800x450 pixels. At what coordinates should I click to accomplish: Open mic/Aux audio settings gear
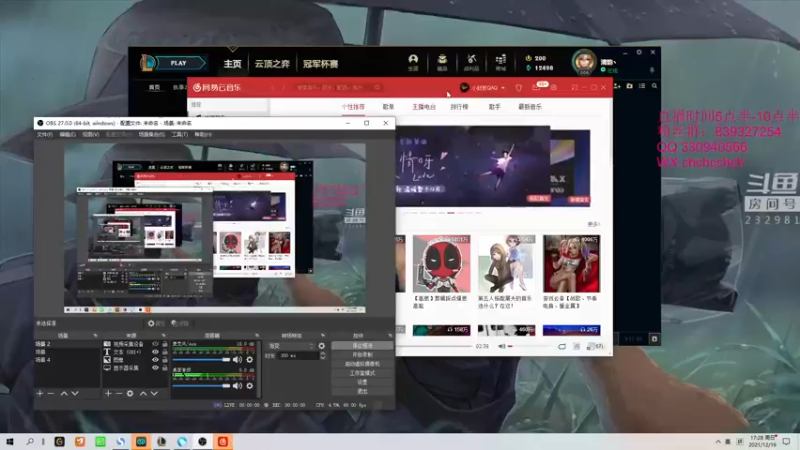[x=249, y=360]
